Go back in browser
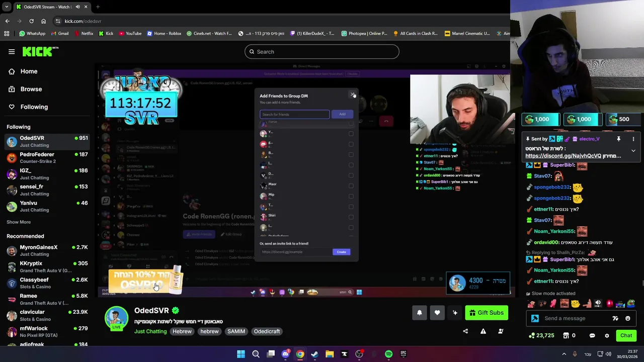The image size is (644, 362). (x=7, y=21)
